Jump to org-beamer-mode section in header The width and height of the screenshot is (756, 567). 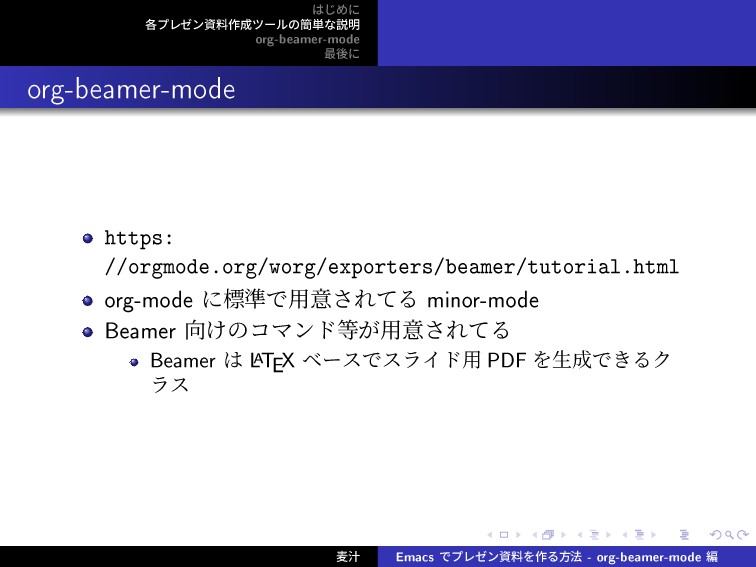tap(307, 39)
